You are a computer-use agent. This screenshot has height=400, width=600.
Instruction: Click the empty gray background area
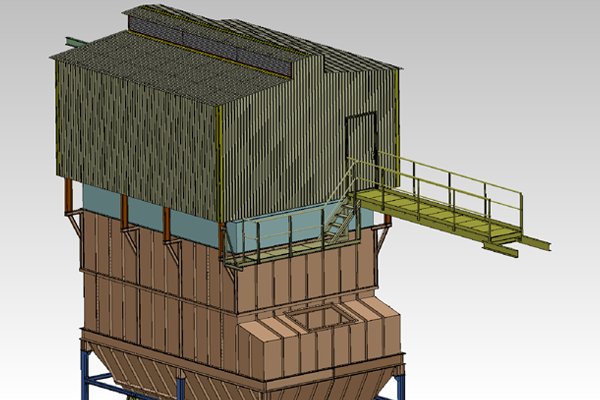(500, 60)
